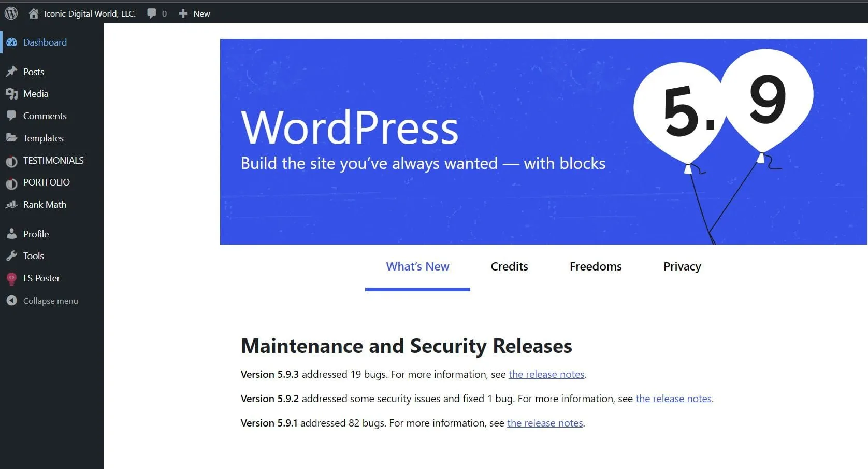Viewport: 868px width, 469px height.
Task: Select the What's New tab
Action: tap(417, 266)
